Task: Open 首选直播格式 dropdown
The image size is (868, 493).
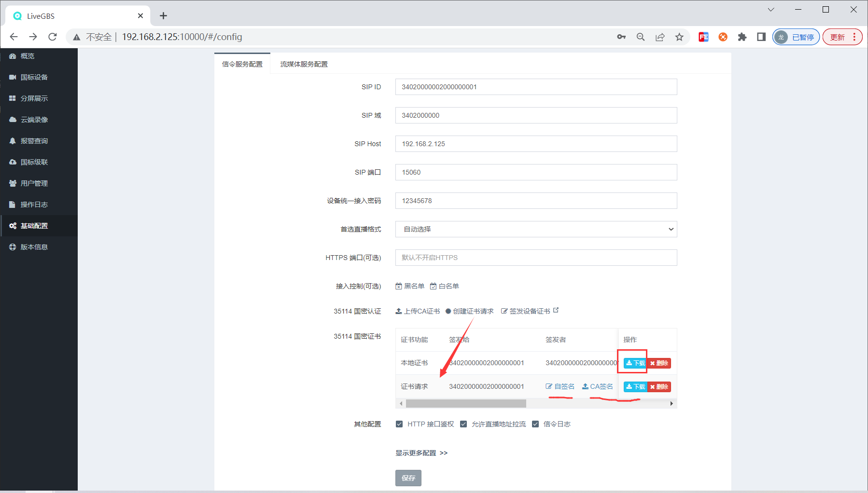Action: point(536,229)
